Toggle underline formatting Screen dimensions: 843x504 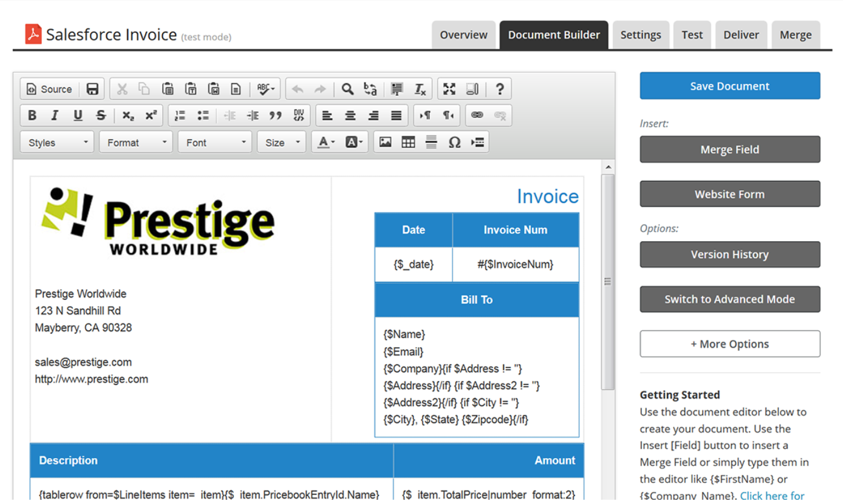78,115
